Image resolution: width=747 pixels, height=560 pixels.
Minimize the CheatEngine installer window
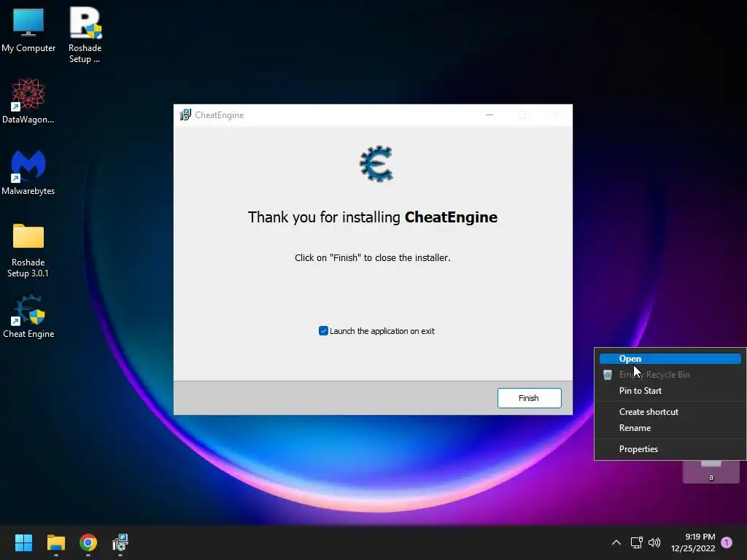(x=489, y=114)
